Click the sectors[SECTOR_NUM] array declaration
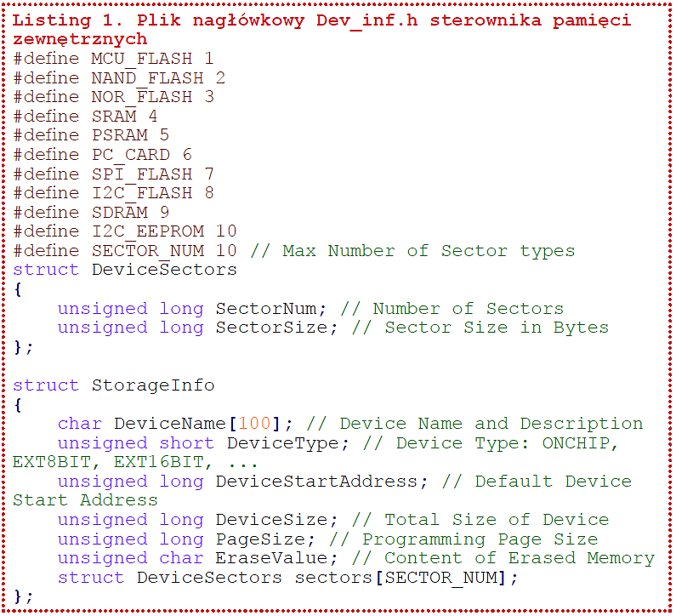Screen dimensions: 676x616 pyautogui.click(x=406, y=578)
